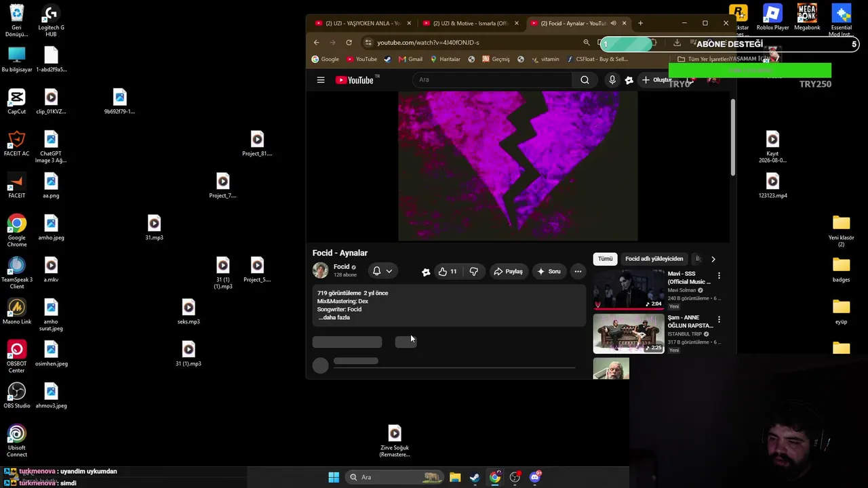Screen dimensions: 868x488
Task: Select the 'Tümü' filter chip
Action: pyautogui.click(x=605, y=259)
